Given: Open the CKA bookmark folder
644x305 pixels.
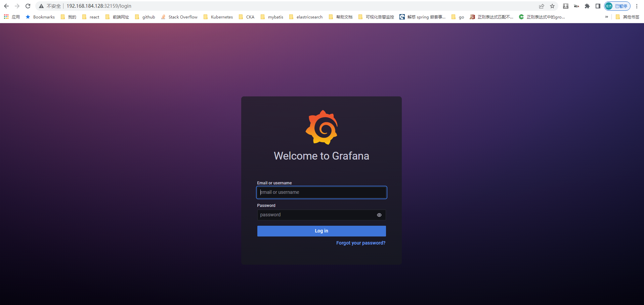Looking at the screenshot, I should (246, 17).
